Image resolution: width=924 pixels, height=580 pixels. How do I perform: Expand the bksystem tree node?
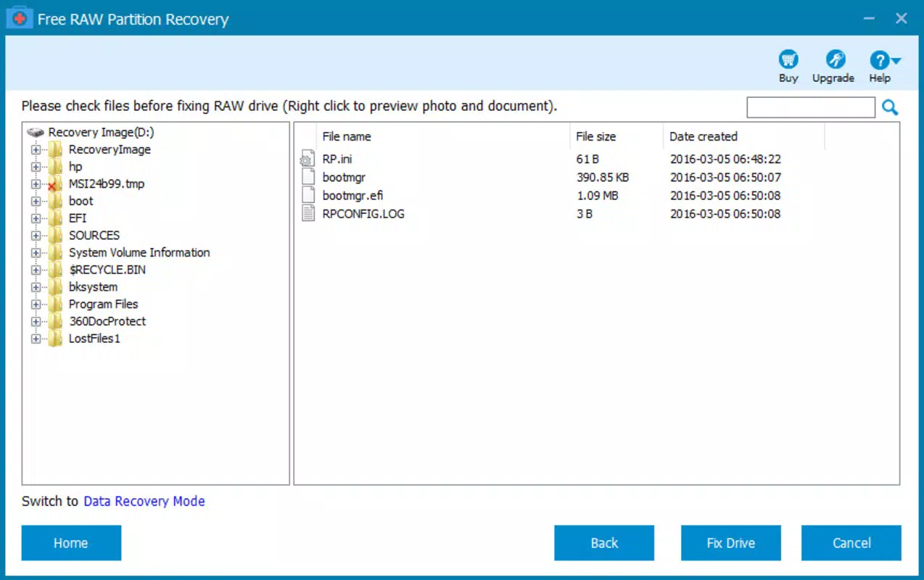pyautogui.click(x=36, y=287)
